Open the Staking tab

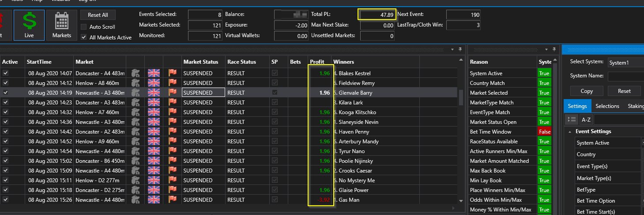coord(636,106)
